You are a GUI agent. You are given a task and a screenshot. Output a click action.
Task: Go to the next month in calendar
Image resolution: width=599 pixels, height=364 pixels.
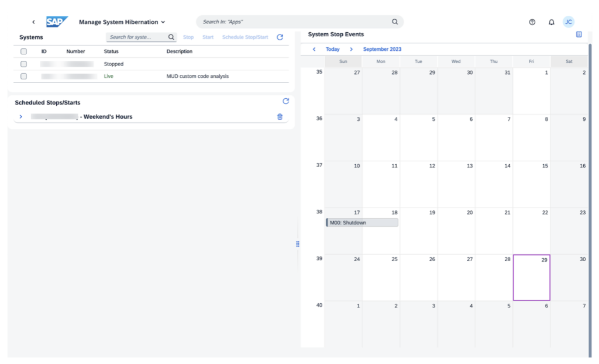pyautogui.click(x=351, y=50)
